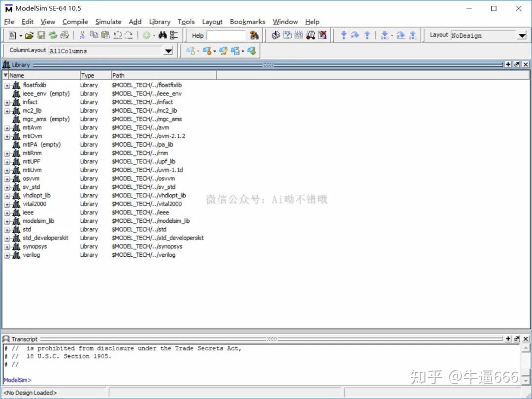
Task: Click the Help search input field
Action: 226,35
